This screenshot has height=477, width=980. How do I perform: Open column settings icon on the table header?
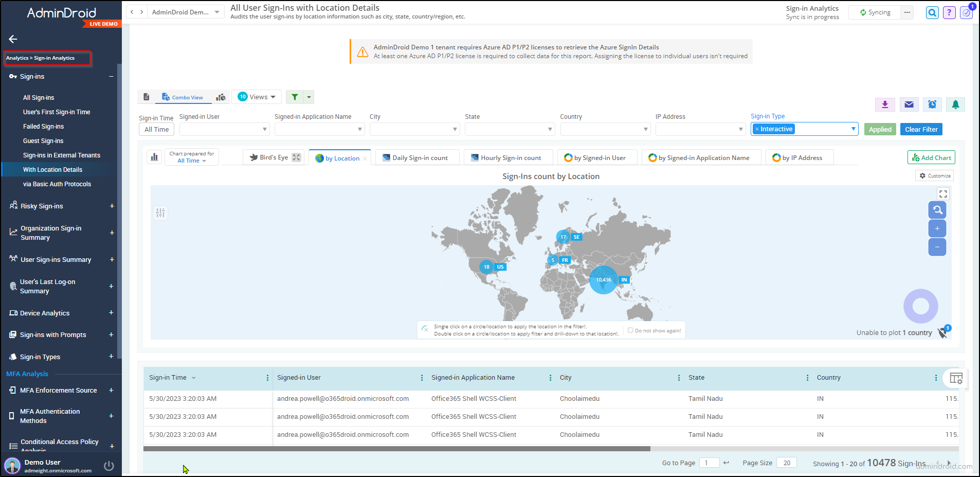click(956, 378)
